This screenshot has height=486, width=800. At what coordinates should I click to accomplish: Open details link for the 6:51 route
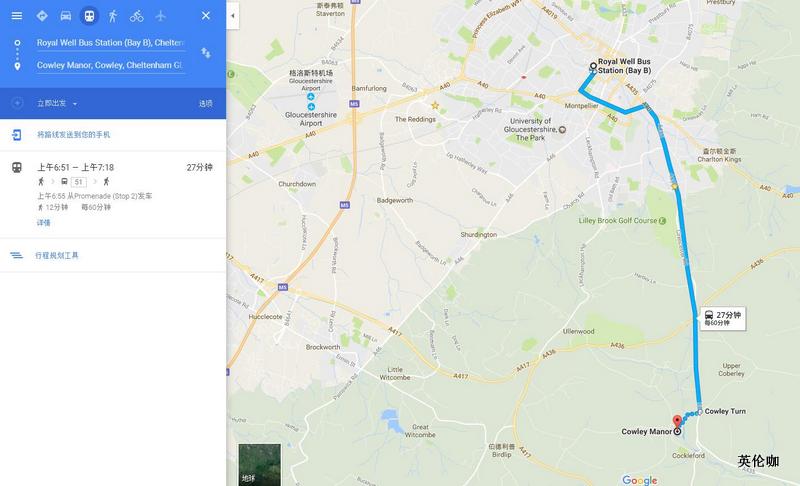point(43,223)
